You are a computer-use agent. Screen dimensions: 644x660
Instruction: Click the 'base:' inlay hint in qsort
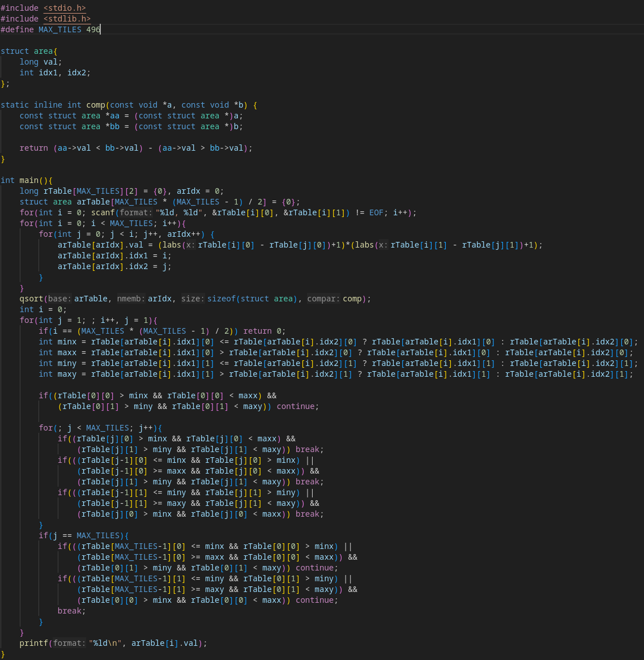tap(60, 299)
